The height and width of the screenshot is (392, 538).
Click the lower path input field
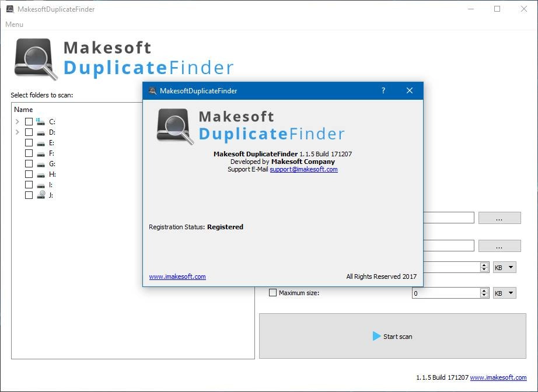[x=449, y=246]
